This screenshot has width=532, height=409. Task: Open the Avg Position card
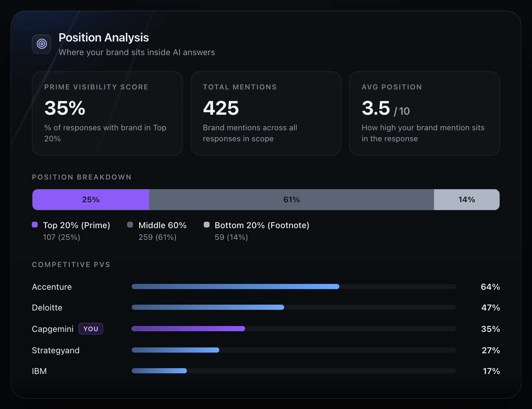tap(425, 113)
